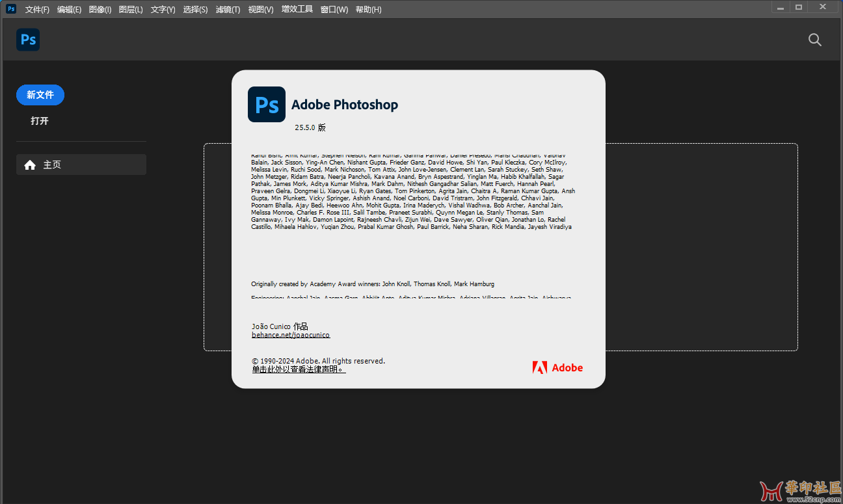Viewport: 843px width, 504px height.
Task: Click the copyright 1990-2024 Adobe line
Action: tap(318, 361)
